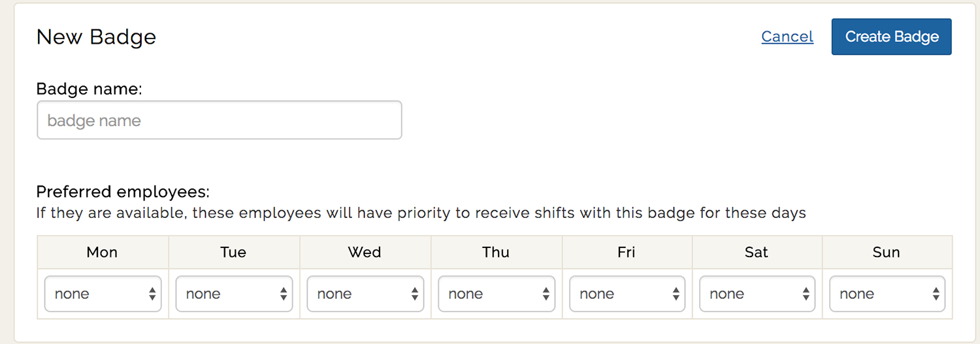Click the "Preferred employees:" label
This screenshot has height=344, width=980.
[123, 192]
